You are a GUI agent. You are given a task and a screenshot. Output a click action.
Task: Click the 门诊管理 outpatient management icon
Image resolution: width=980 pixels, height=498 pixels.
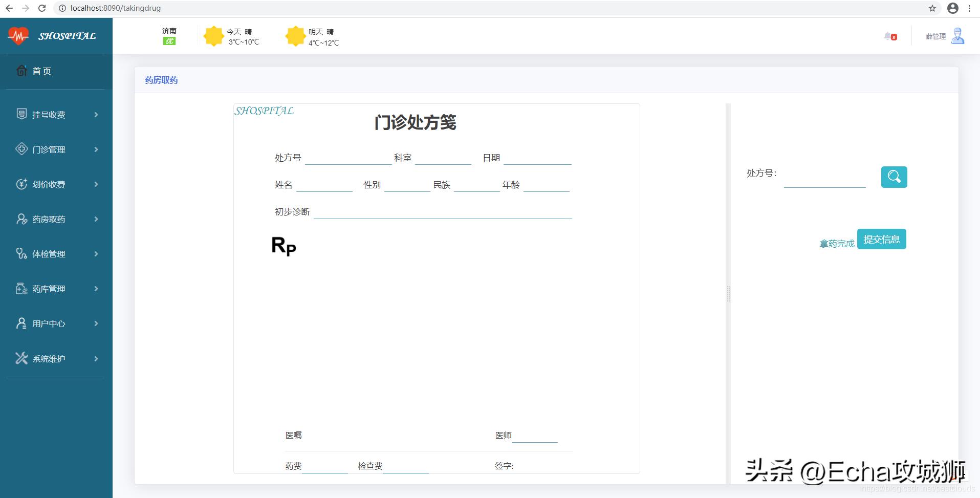[21, 149]
